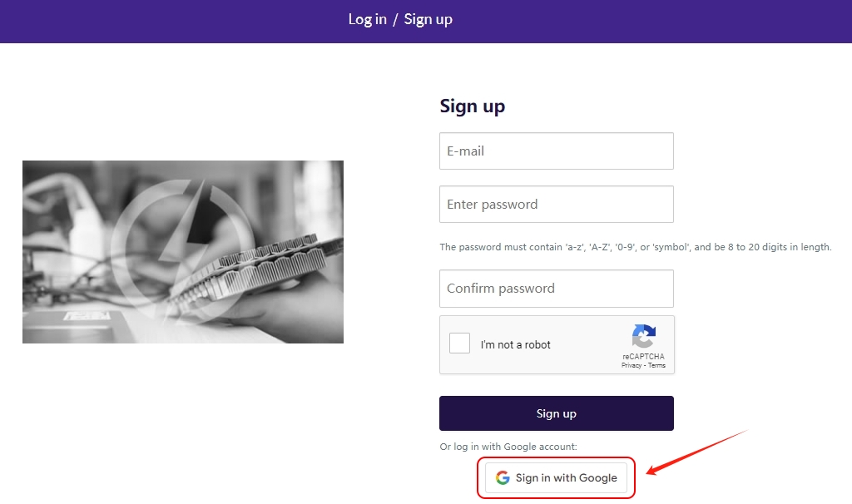The width and height of the screenshot is (852, 504).
Task: Open the reCAPTCHA "Privacy" link
Action: (632, 366)
